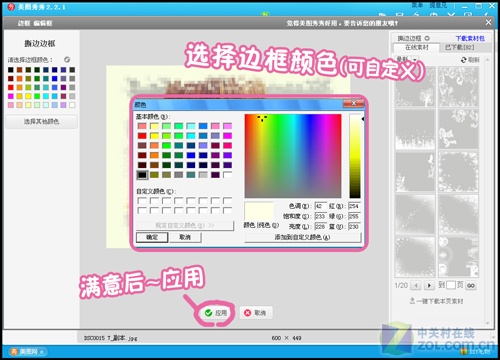This screenshot has height=360, width=500.
Task: Select the first empty custom color slot
Action: pyautogui.click(x=142, y=201)
